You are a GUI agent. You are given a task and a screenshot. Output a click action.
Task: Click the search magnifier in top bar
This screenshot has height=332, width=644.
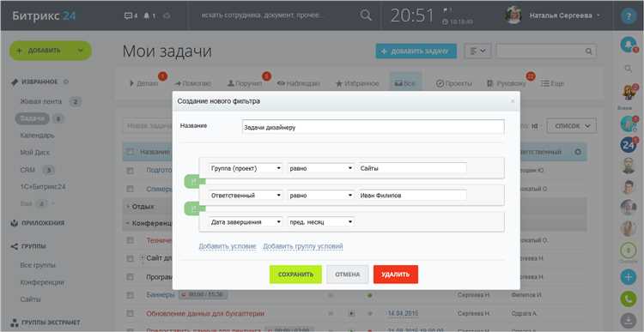(366, 15)
